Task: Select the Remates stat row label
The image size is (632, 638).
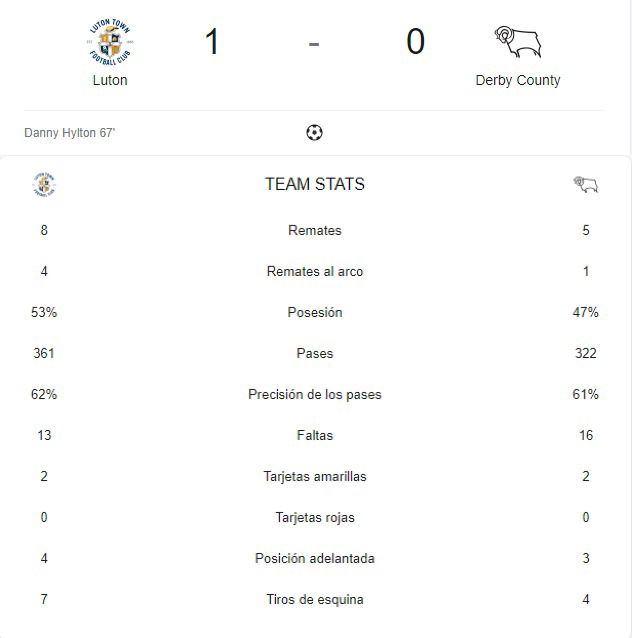Action: [x=315, y=230]
